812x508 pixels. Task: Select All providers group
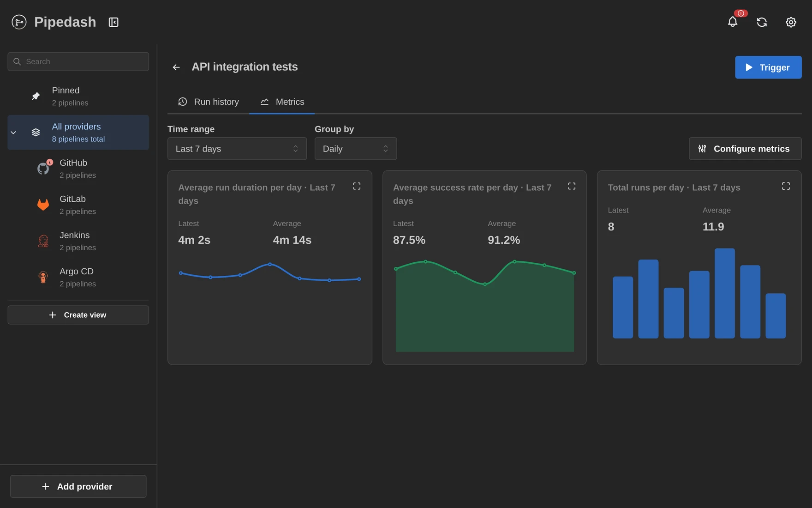(78, 133)
